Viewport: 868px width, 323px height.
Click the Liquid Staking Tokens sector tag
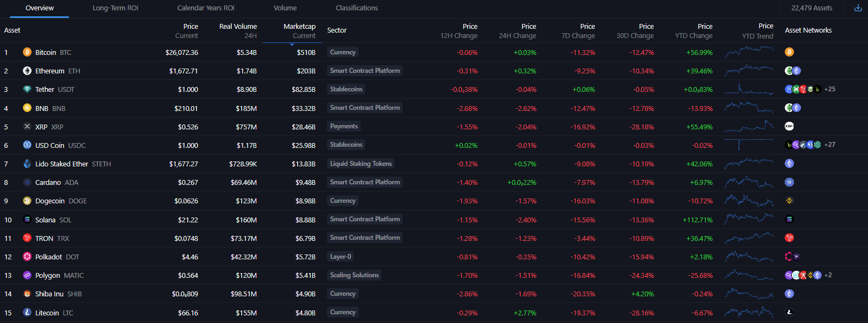(x=361, y=164)
